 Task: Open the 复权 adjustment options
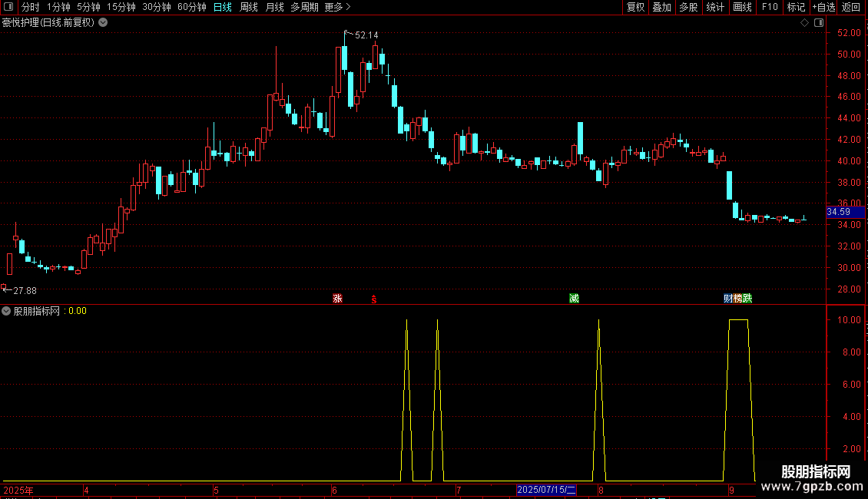[x=635, y=7]
